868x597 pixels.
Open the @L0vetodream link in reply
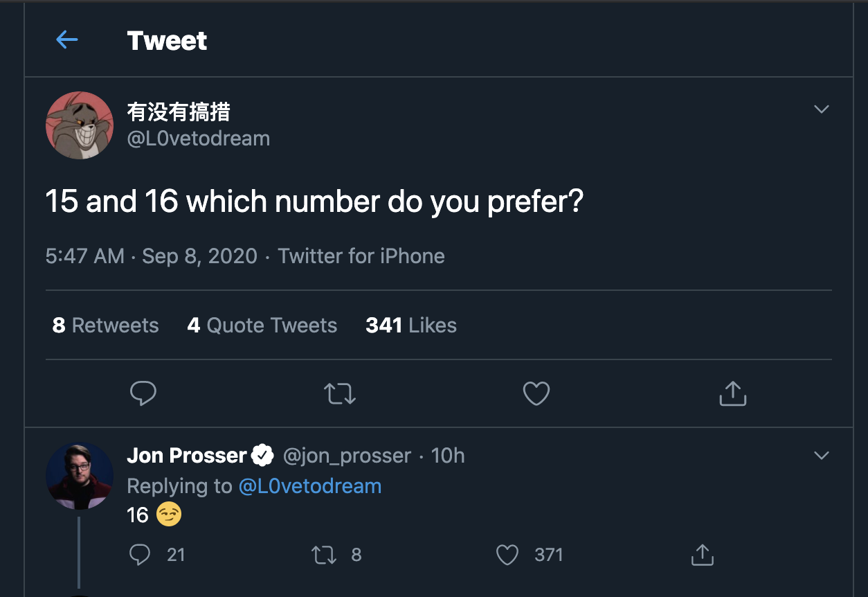pos(309,486)
